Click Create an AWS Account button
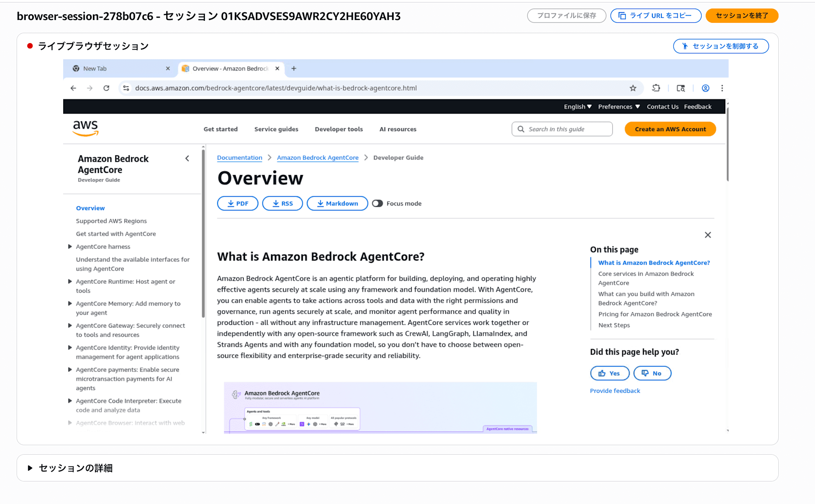The height and width of the screenshot is (504, 815). 670,129
